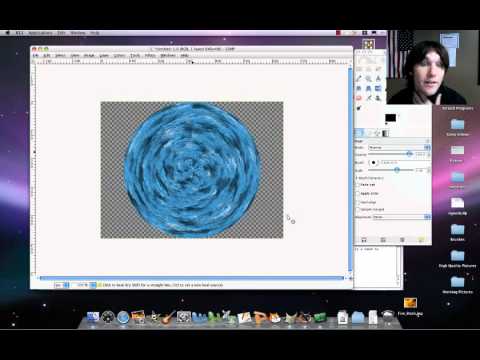Click the black foreground color swatch
Image resolution: width=480 pixels, height=360 pixels.
click(x=390, y=118)
